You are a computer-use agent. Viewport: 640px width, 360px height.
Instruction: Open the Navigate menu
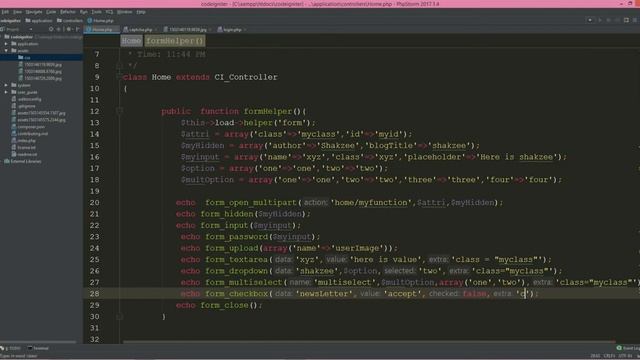[x=34, y=12]
